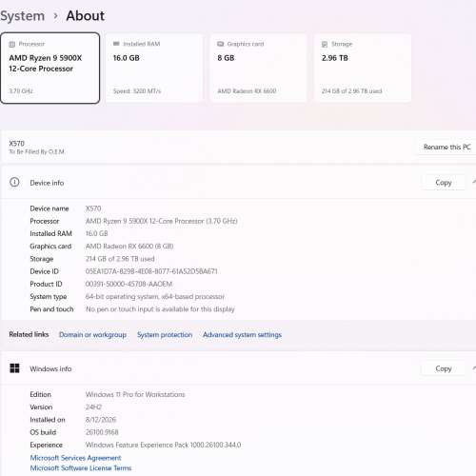
Task: Click the Related links label
Action: (x=29, y=334)
